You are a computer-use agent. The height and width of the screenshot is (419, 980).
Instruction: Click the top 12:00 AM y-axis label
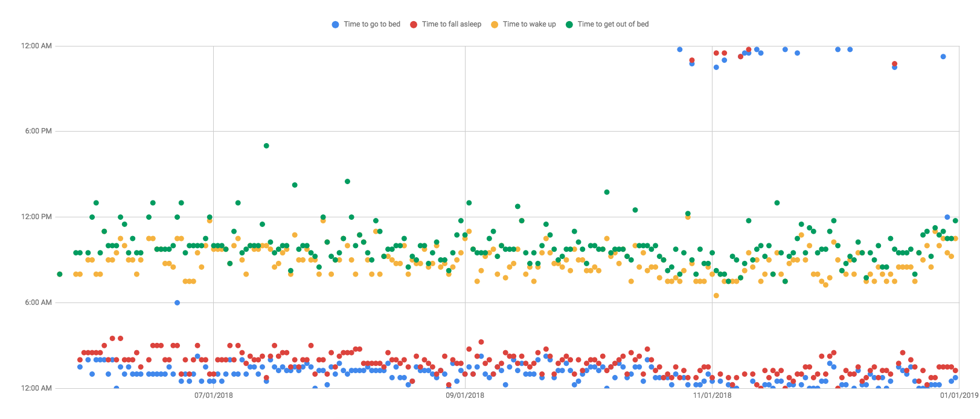click(x=36, y=46)
